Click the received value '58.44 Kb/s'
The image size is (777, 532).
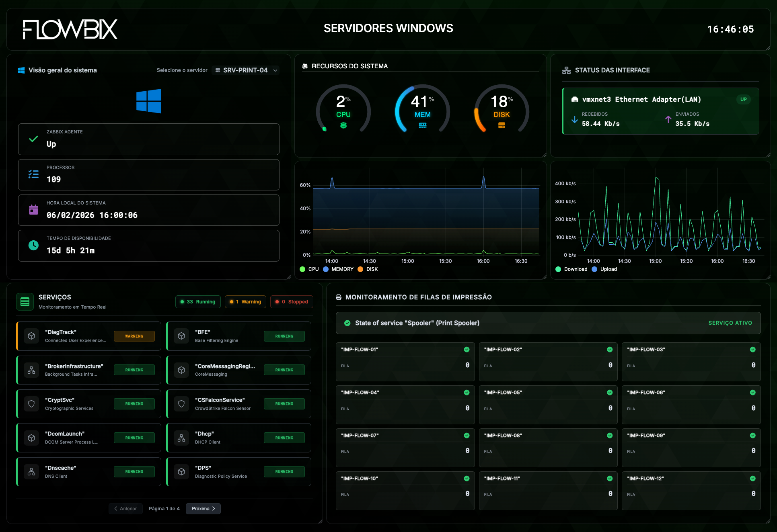click(x=601, y=124)
